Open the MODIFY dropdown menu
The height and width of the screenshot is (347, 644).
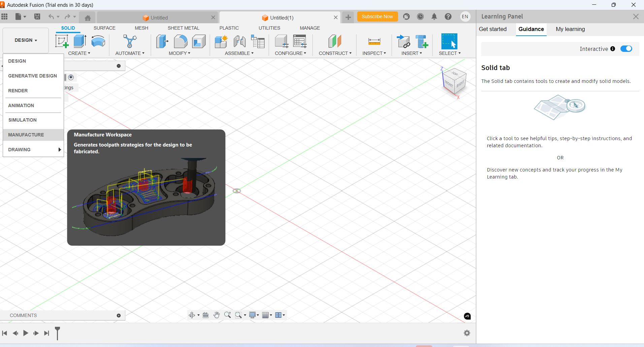pyautogui.click(x=180, y=53)
